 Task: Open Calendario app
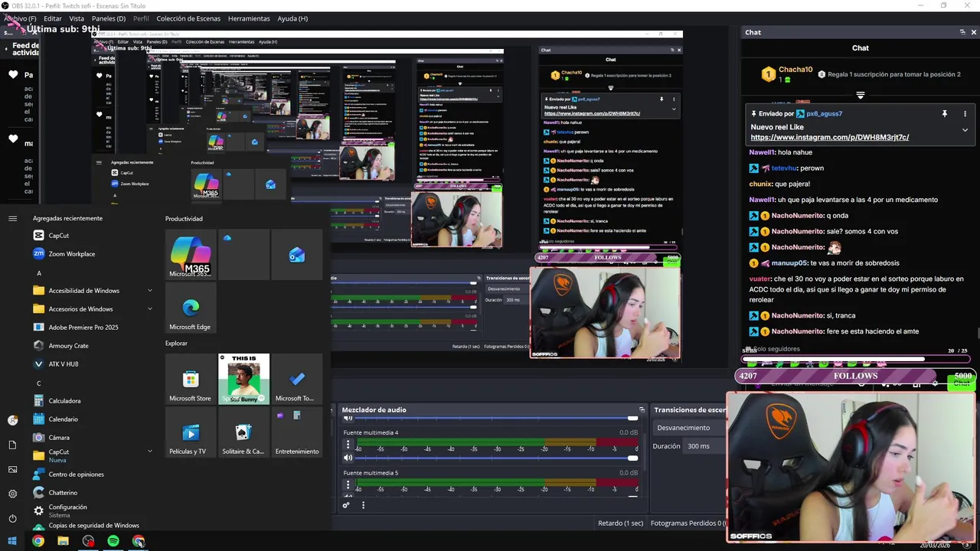(x=92, y=419)
